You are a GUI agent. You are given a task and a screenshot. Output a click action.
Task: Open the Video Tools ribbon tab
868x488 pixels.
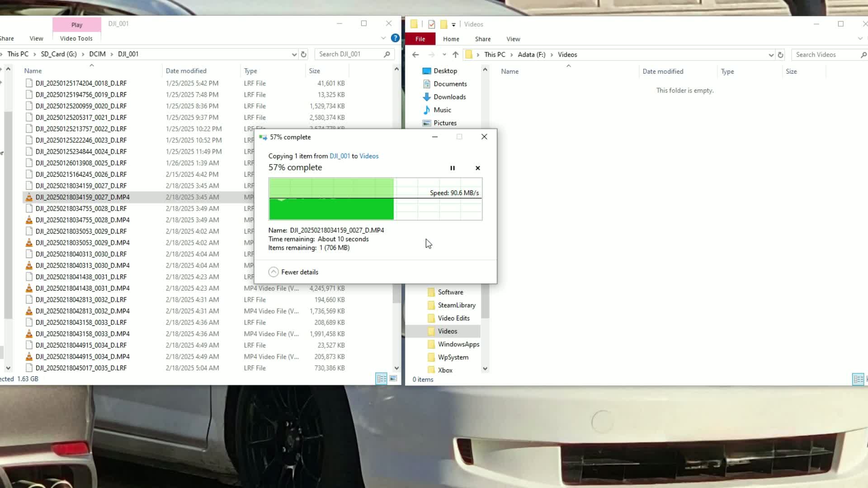76,38
